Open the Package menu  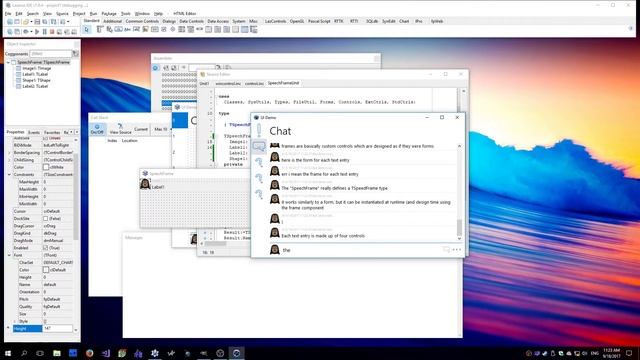pyautogui.click(x=109, y=13)
